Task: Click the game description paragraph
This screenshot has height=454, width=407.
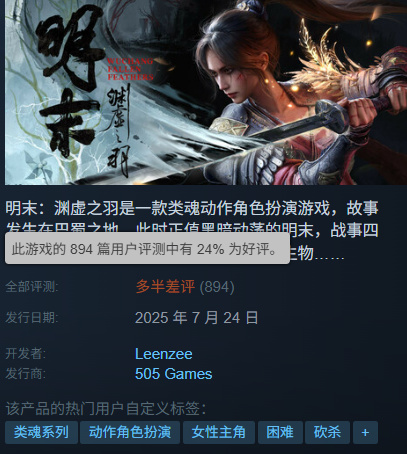Action: 192,231
